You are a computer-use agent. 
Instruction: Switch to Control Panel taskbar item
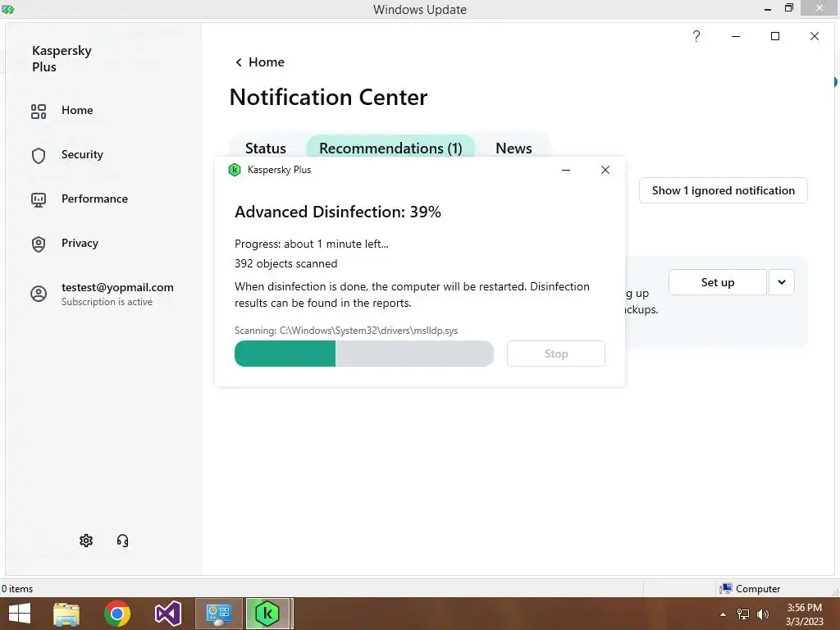(218, 614)
